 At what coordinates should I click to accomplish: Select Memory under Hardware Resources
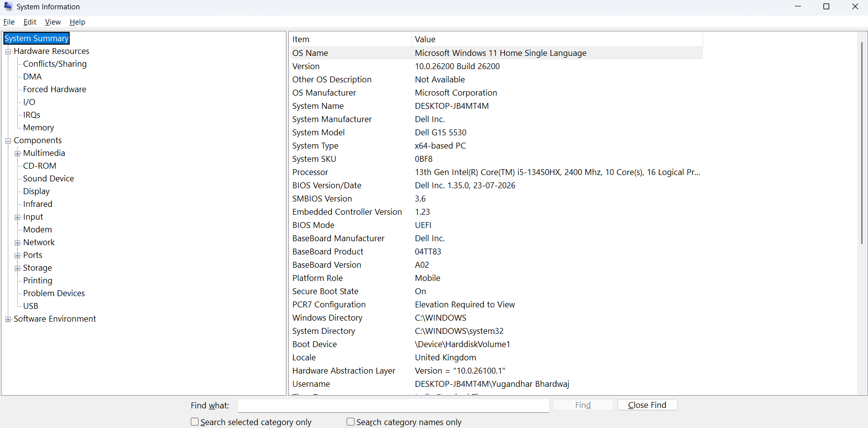tap(38, 127)
